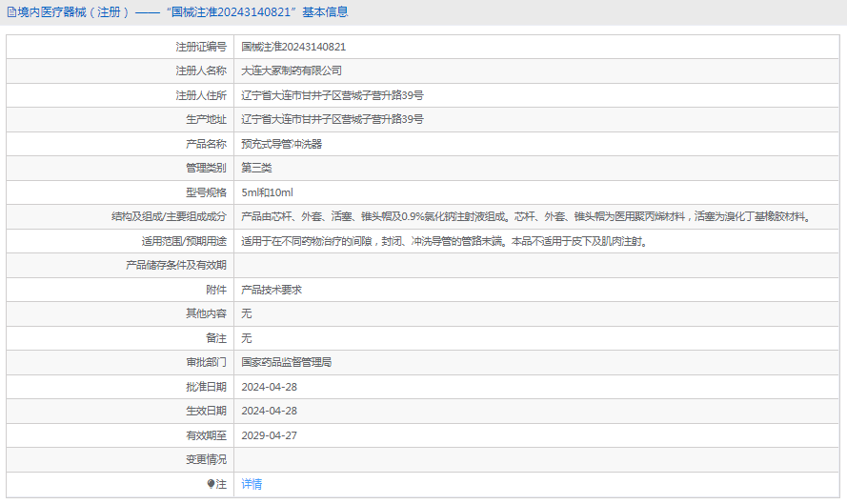Click the 其他内容 field label
The width and height of the screenshot is (847, 504).
point(207,313)
